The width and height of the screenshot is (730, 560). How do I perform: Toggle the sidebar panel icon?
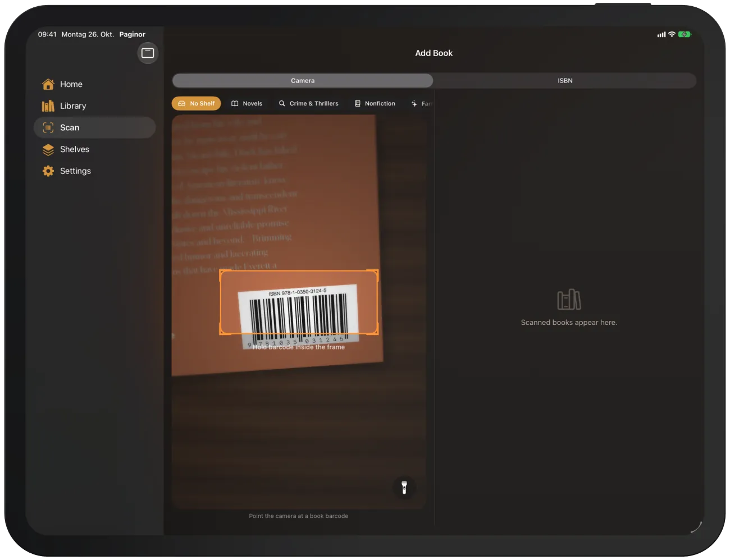coord(148,53)
